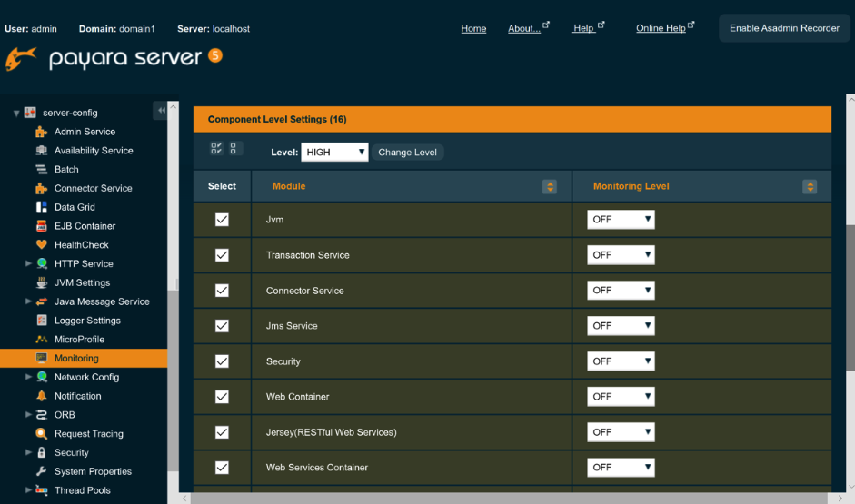Viewport: 855px width, 504px height.
Task: Click the Payara fish logo
Action: (x=21, y=59)
